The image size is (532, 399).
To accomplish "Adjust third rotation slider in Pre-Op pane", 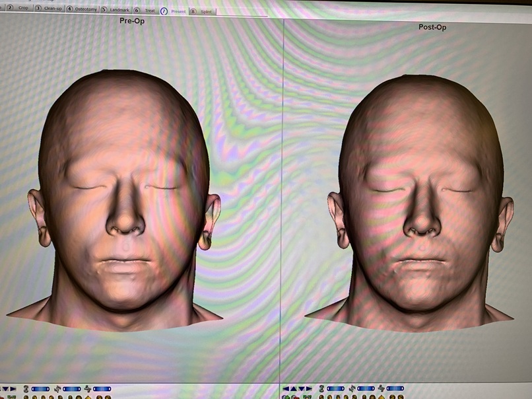I will tap(102, 389).
